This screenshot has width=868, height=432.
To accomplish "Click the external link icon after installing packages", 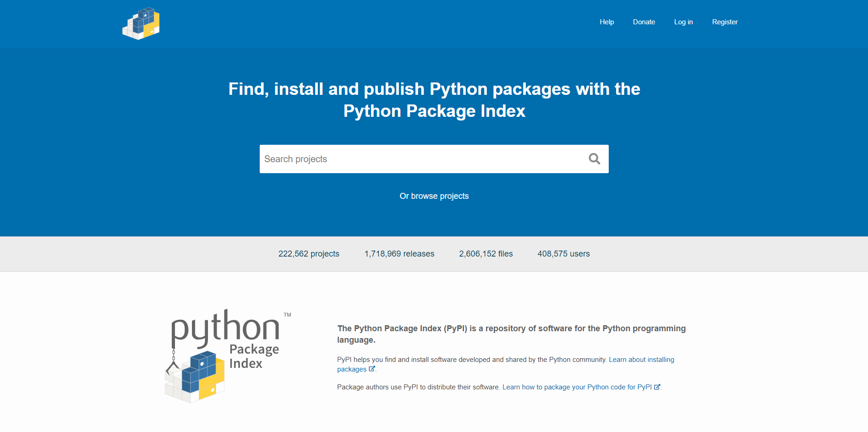I will 372,368.
